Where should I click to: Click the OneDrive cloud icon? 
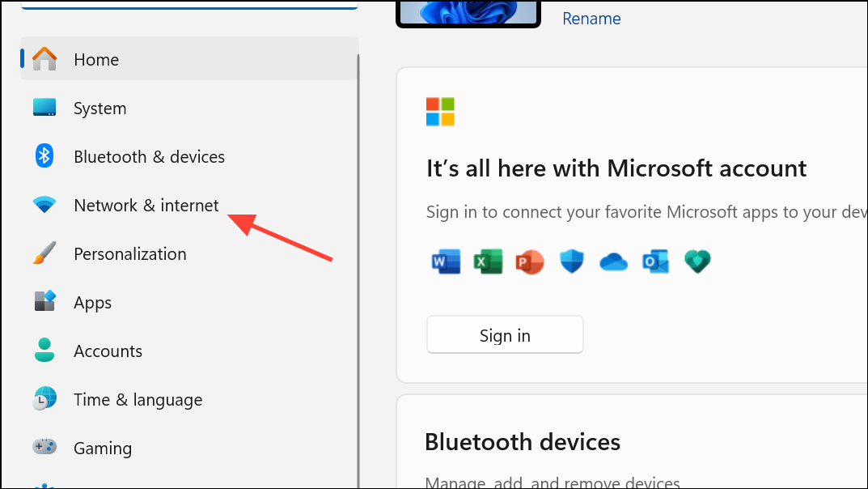613,262
